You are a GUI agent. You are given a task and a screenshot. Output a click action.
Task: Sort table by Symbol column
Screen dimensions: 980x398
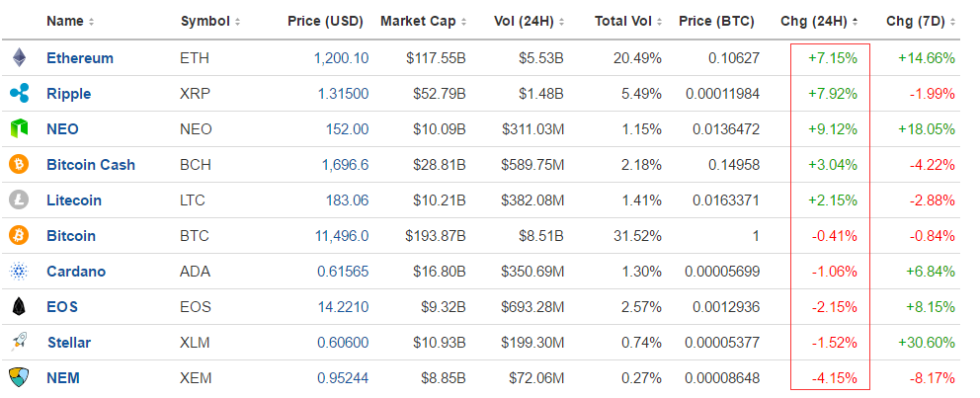tap(210, 22)
